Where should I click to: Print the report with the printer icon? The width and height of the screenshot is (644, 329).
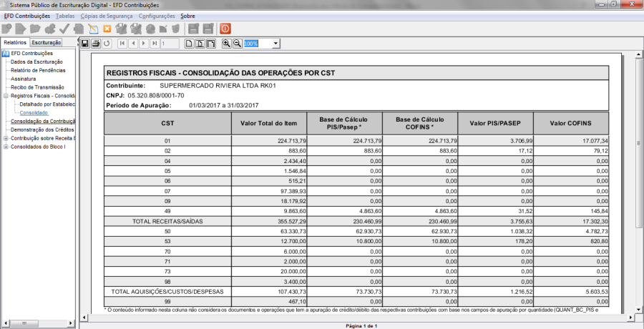pyautogui.click(x=96, y=43)
